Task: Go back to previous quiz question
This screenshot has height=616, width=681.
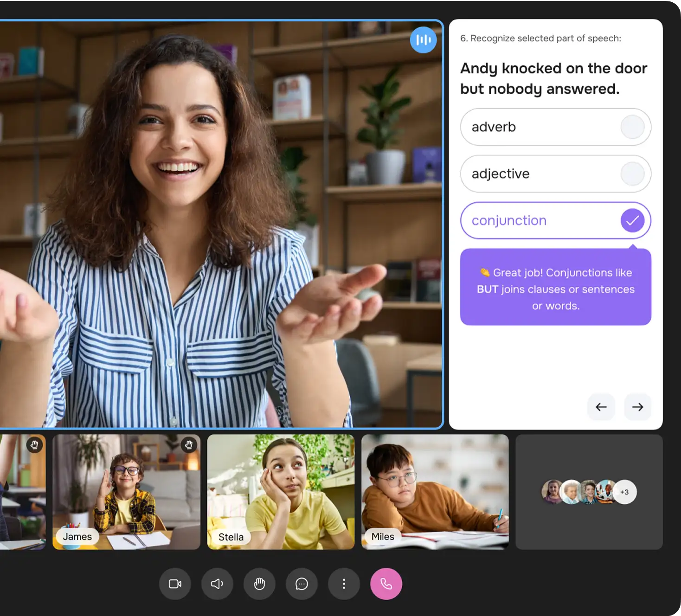Action: pos(601,407)
